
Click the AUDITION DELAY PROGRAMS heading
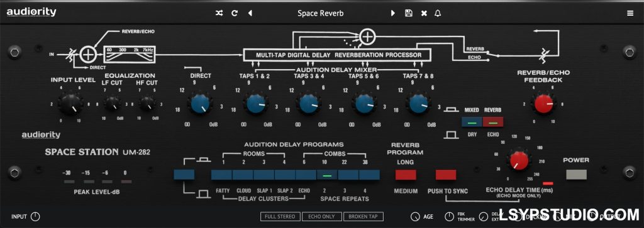coord(294,144)
